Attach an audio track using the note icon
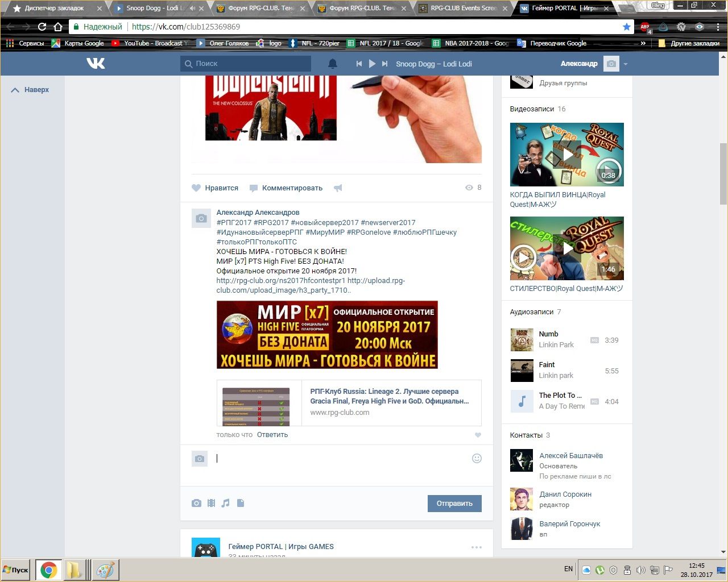 point(226,503)
